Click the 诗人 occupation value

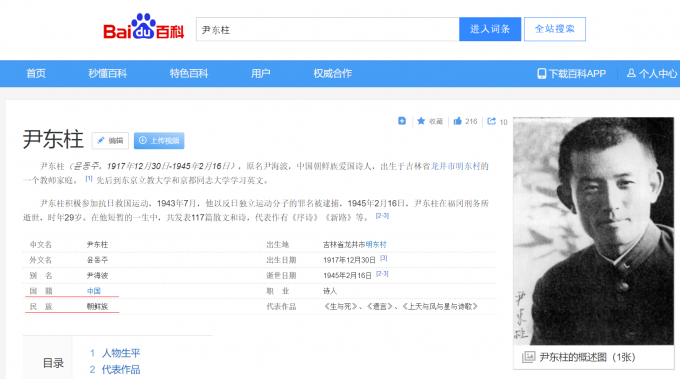pos(330,291)
